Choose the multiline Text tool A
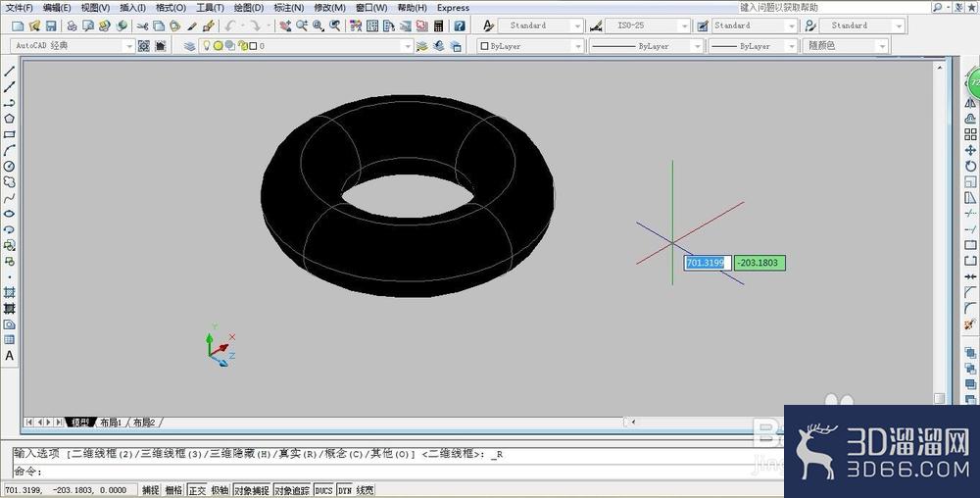The height and width of the screenshot is (498, 980). [x=10, y=356]
